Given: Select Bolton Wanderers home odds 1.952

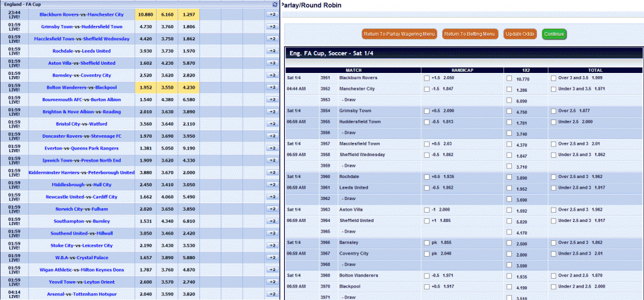Looking at the screenshot, I should pyautogui.click(x=146, y=87).
